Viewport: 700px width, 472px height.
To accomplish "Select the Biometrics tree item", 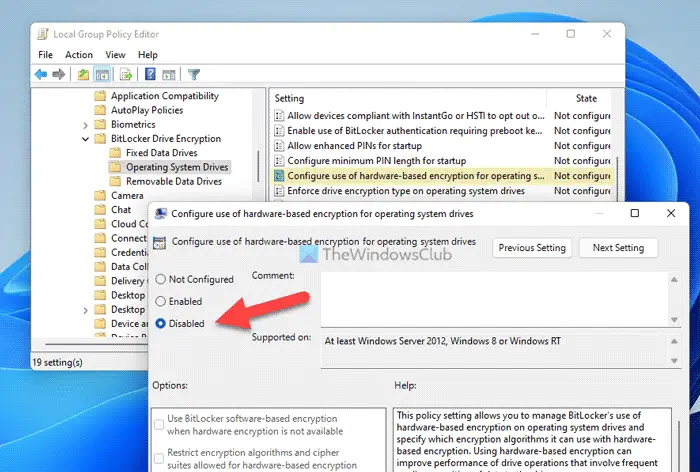I will [x=133, y=125].
